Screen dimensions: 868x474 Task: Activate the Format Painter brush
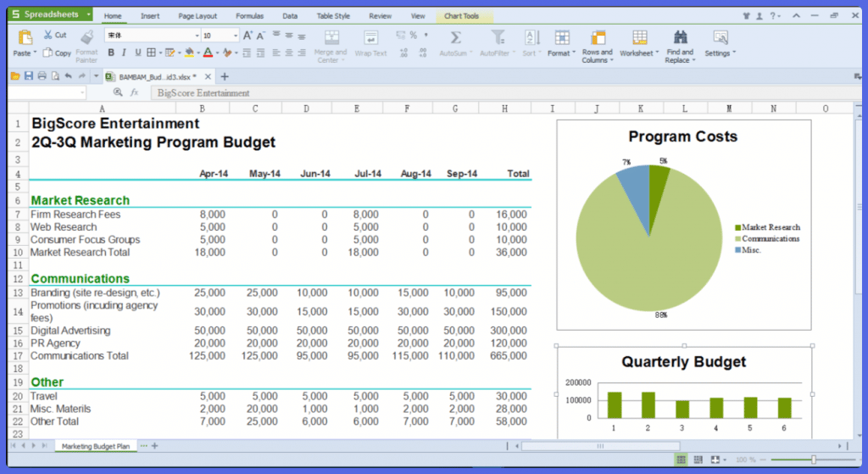tap(87, 37)
